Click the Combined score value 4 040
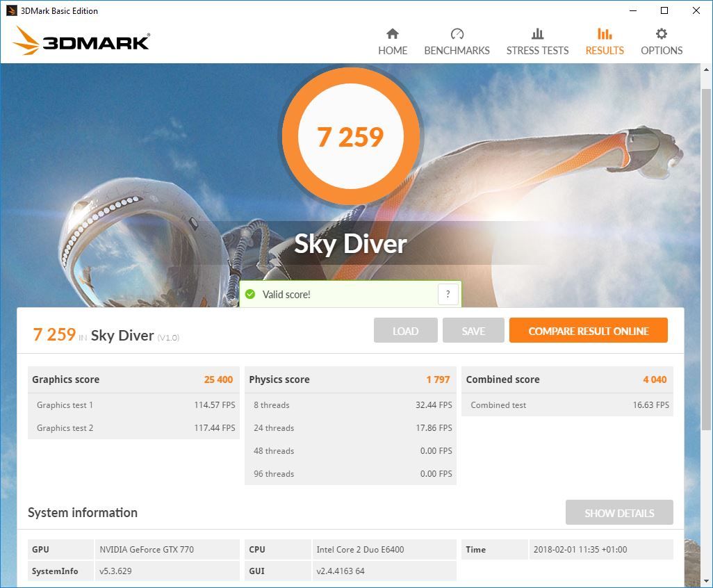Viewport: 713px width, 588px height. pyautogui.click(x=655, y=379)
